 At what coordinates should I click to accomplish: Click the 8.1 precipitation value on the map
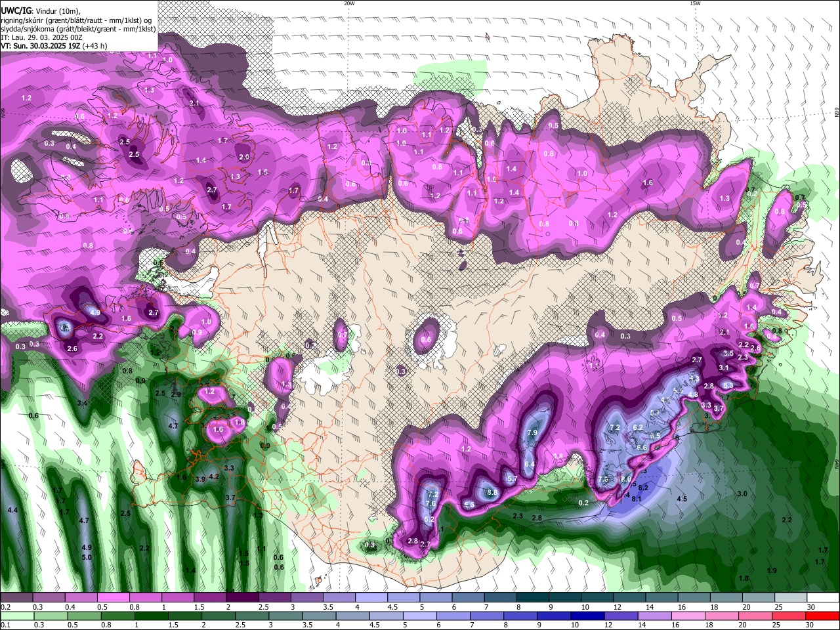(637, 499)
